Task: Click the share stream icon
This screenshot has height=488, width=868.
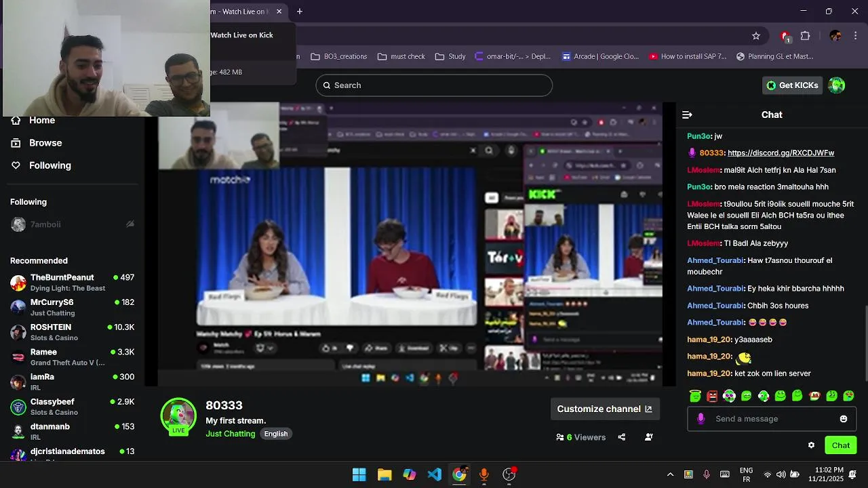Action: (x=621, y=437)
